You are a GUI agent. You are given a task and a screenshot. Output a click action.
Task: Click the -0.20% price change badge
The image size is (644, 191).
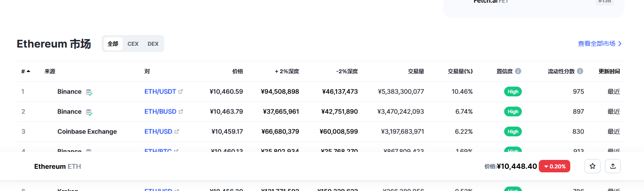click(554, 166)
